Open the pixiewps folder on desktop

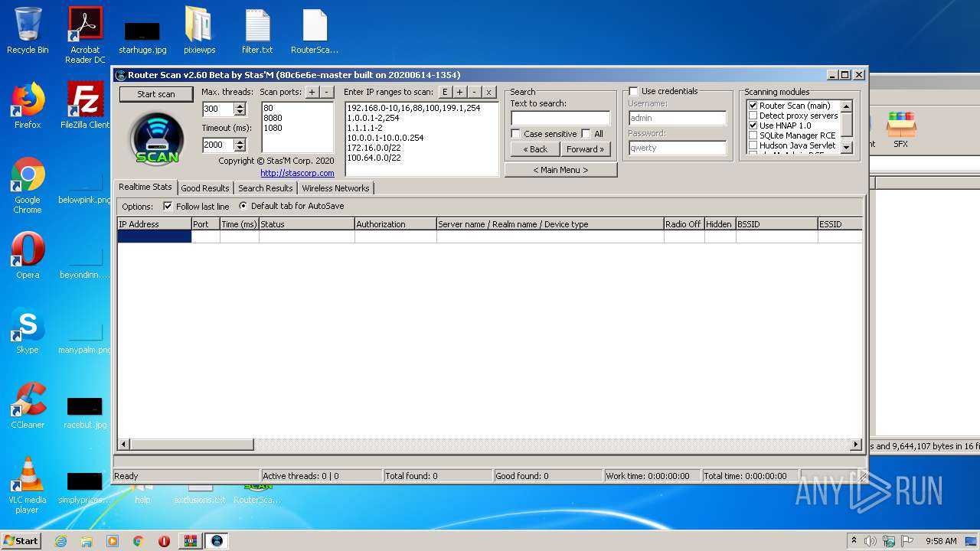pyautogui.click(x=199, y=31)
